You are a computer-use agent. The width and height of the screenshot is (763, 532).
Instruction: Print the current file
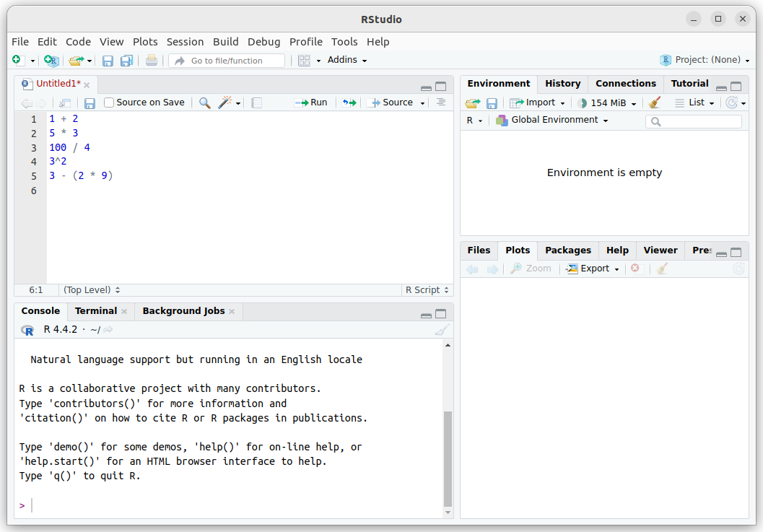(152, 61)
